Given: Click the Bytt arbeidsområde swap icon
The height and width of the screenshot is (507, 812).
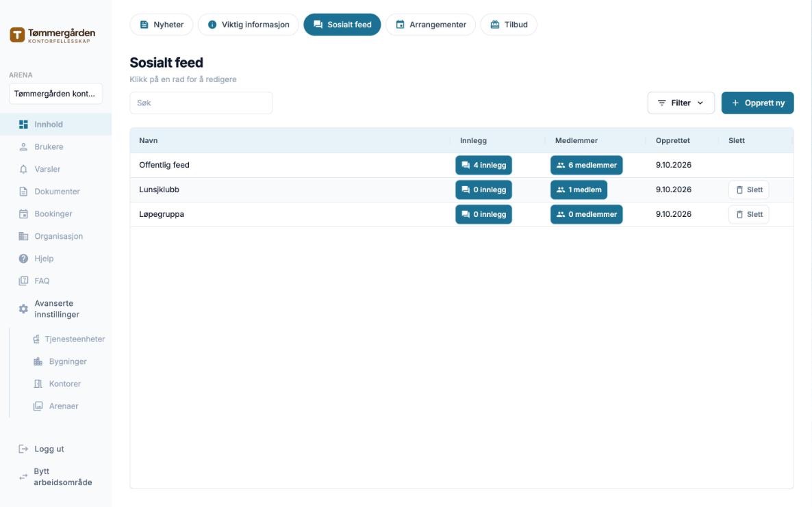Looking at the screenshot, I should [x=23, y=477].
